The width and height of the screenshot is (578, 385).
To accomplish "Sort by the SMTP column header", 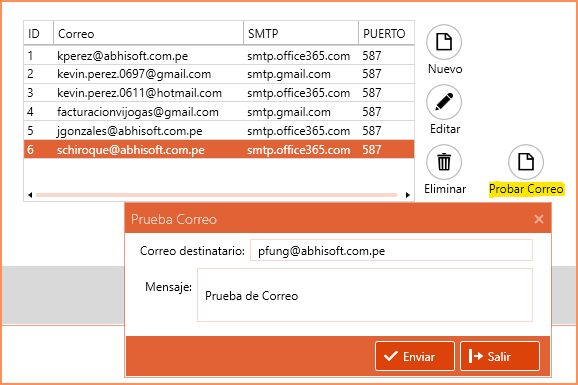I will point(301,34).
